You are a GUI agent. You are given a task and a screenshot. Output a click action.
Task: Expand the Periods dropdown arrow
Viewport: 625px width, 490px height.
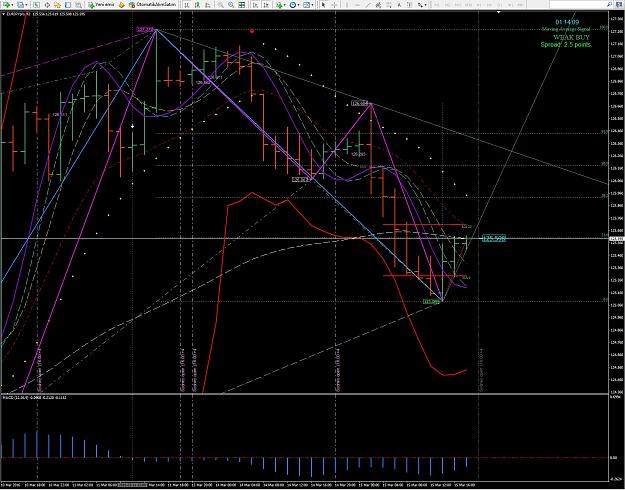pos(298,5)
